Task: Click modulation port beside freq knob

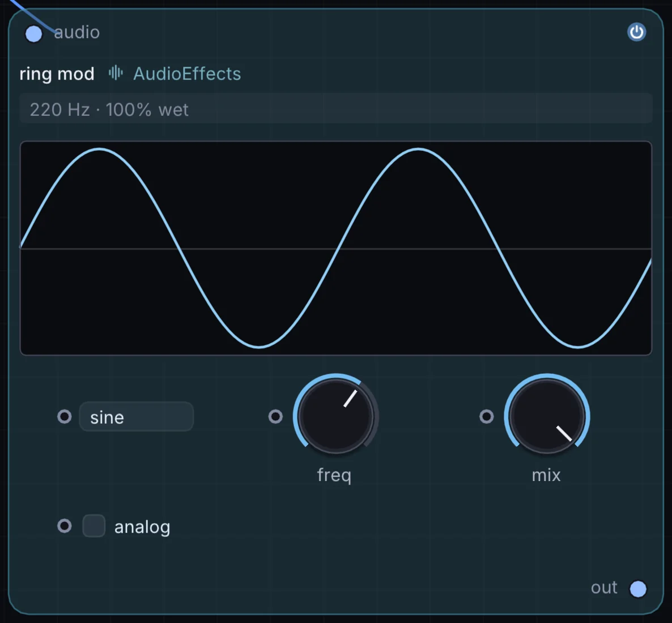Action: (275, 416)
